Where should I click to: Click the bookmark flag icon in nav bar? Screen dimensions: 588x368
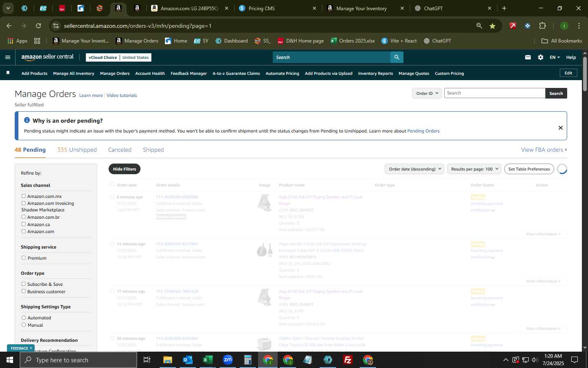[8, 73]
